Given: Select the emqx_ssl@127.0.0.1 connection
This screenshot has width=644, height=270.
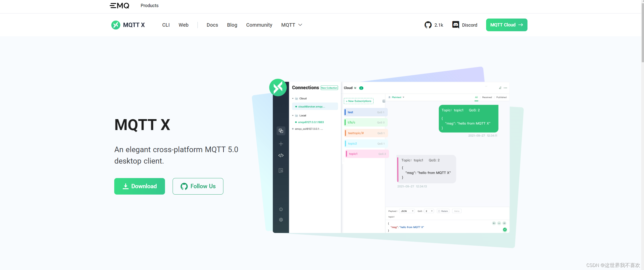Looking at the screenshot, I should [308, 129].
